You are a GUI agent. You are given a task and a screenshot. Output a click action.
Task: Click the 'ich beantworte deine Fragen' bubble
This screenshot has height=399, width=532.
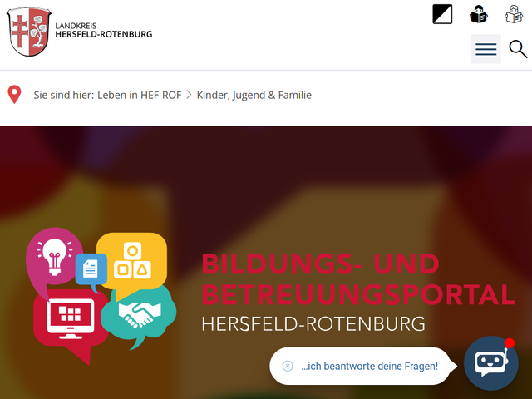[x=369, y=366]
